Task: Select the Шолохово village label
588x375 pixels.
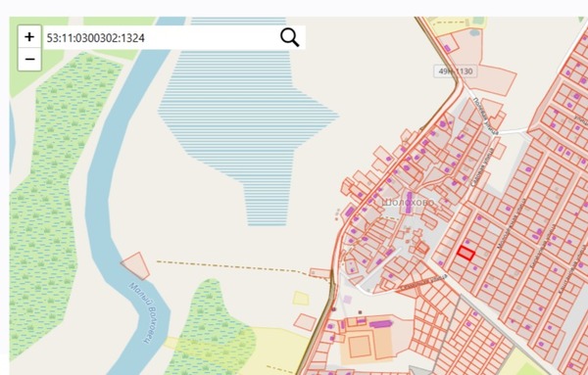Action: [x=408, y=203]
